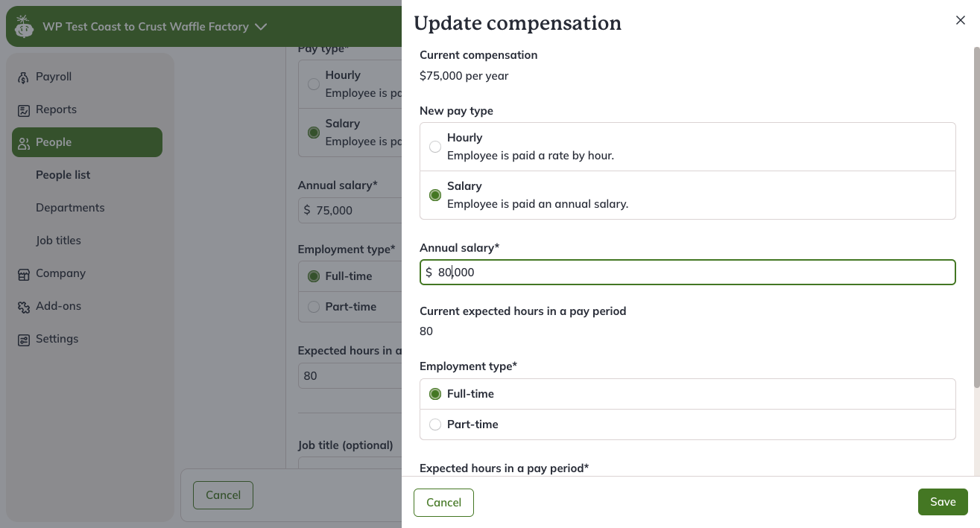Click the Company storefront icon
This screenshot has width=980, height=528.
click(x=24, y=274)
